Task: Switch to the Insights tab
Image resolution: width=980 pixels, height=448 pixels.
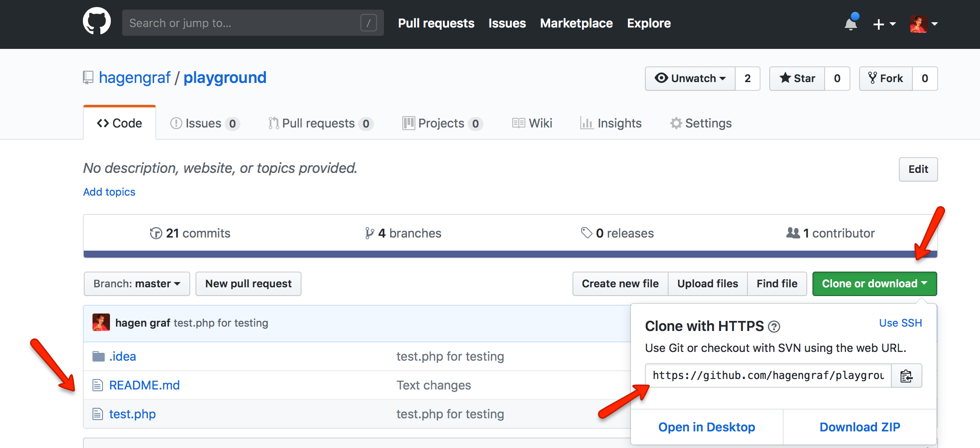Action: (611, 124)
